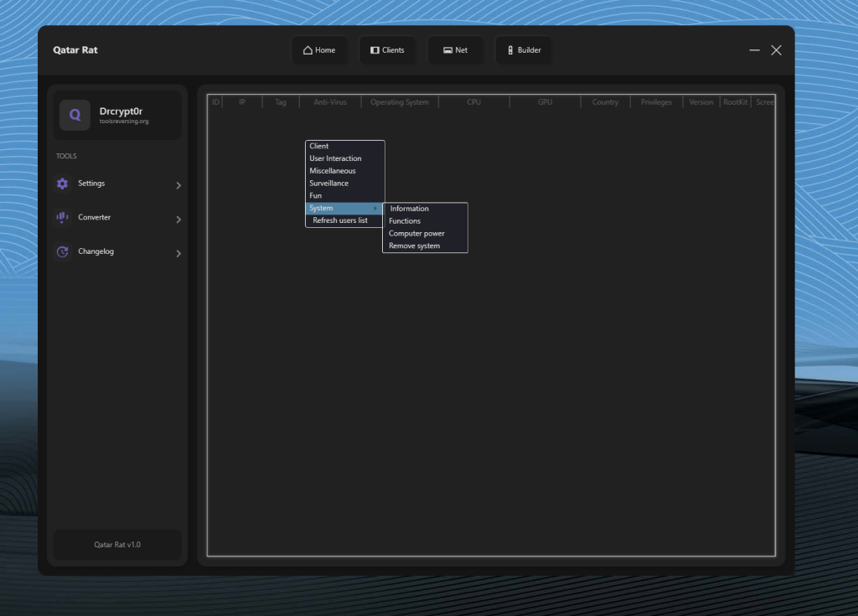The image size is (858, 616).
Task: Click the Net tab icon
Action: click(447, 50)
